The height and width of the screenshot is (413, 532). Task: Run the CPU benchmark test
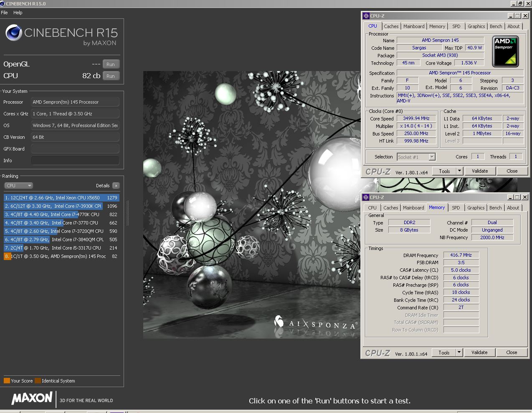(x=111, y=76)
